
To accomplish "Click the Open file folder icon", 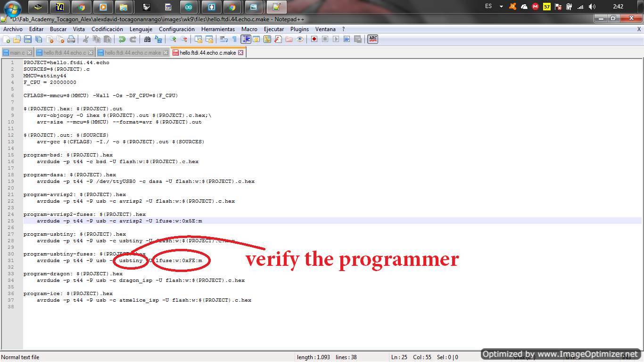I will tap(17, 39).
